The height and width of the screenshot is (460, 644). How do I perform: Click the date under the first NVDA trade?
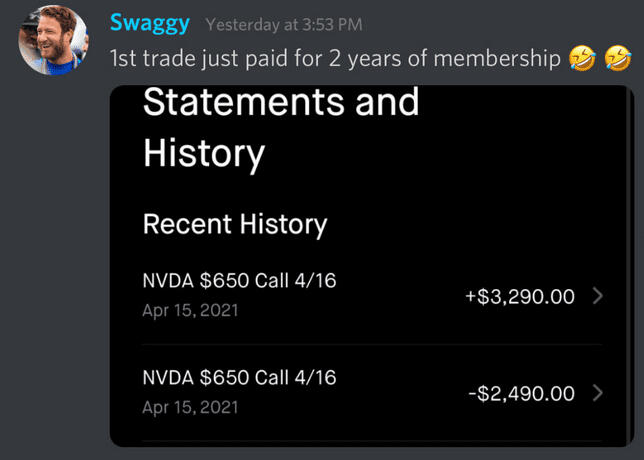point(190,311)
